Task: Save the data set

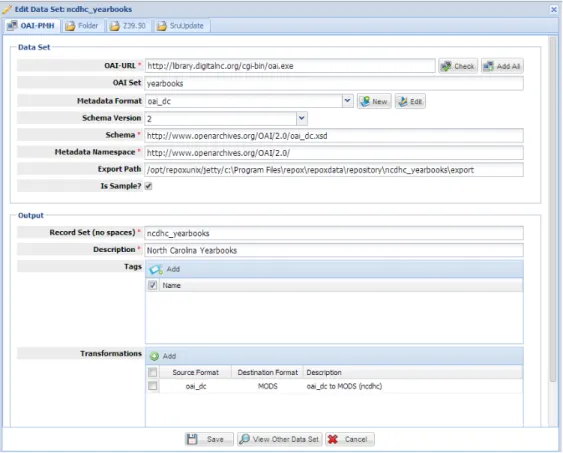Action: coord(209,439)
